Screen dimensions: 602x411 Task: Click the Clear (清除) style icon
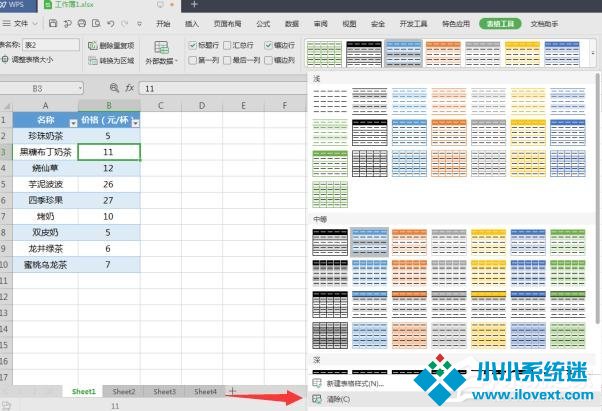pos(317,400)
